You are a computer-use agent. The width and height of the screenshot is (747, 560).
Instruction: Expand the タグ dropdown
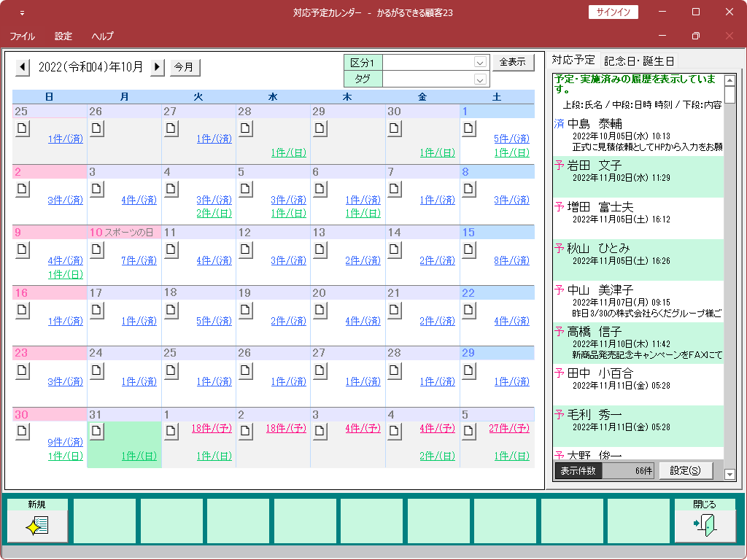pyautogui.click(x=480, y=79)
